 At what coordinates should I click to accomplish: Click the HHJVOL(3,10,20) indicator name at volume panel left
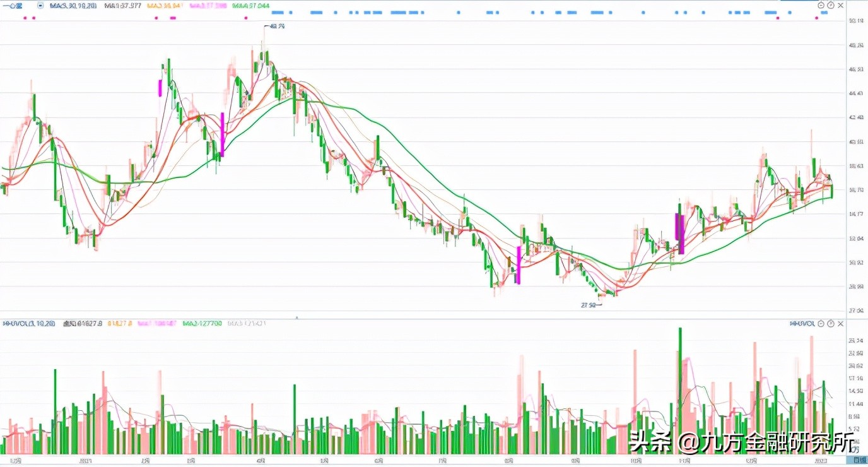(30, 324)
